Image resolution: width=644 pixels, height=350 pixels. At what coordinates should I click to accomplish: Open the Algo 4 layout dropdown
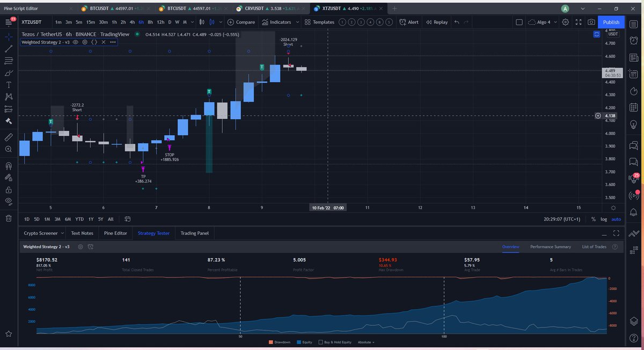coord(543,22)
